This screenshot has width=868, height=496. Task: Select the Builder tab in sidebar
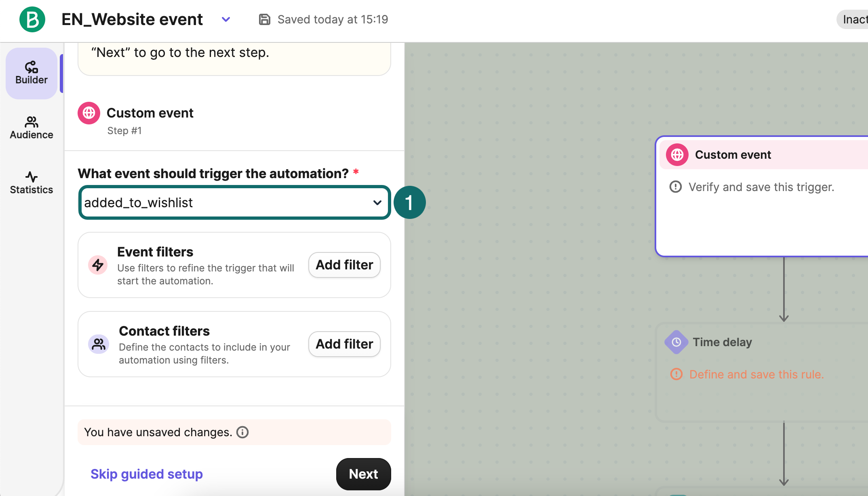32,73
